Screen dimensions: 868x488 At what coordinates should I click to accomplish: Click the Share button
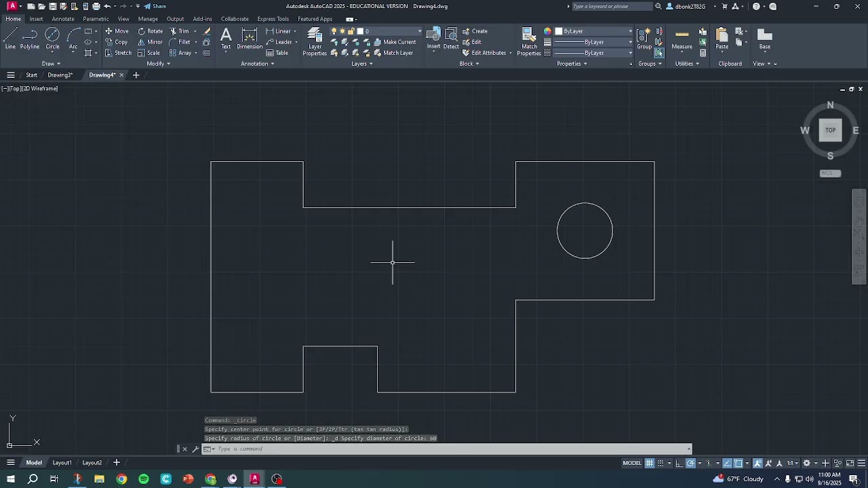pyautogui.click(x=155, y=6)
